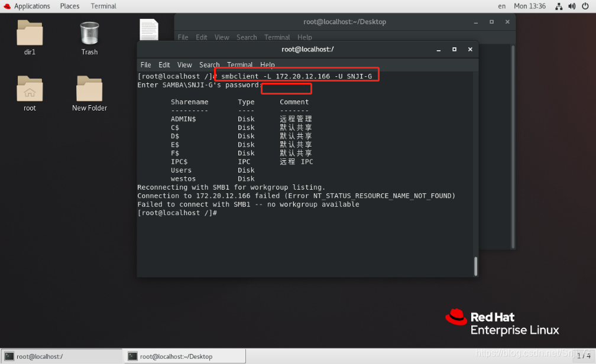Open the New Folder desktop icon
Viewport: 596px width, 364px height.
pyautogui.click(x=89, y=89)
